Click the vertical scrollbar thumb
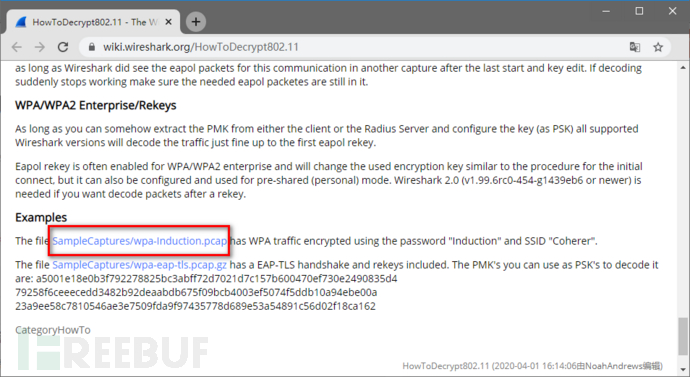This screenshot has height=377, width=690. coord(683,339)
